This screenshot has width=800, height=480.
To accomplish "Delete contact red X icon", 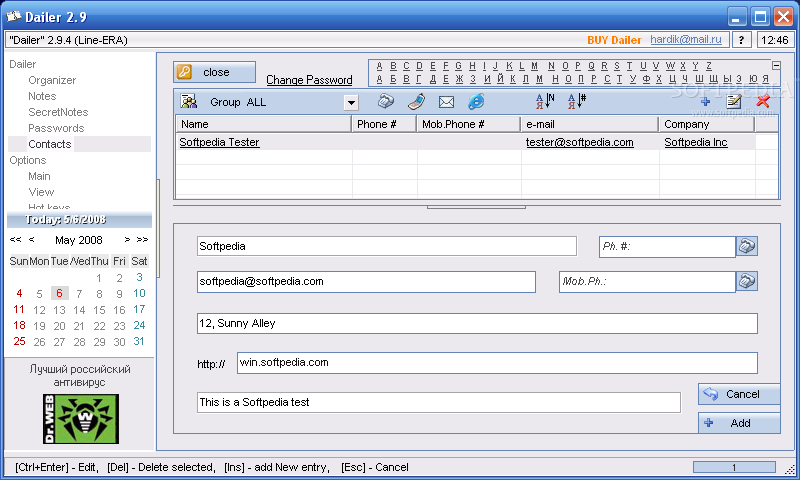I will (763, 100).
